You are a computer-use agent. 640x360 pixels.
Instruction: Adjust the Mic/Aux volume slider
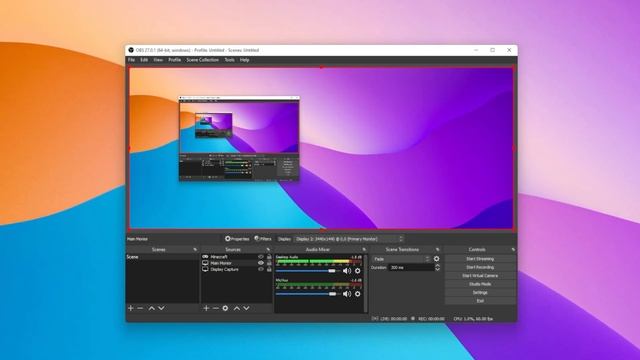[x=308, y=294]
